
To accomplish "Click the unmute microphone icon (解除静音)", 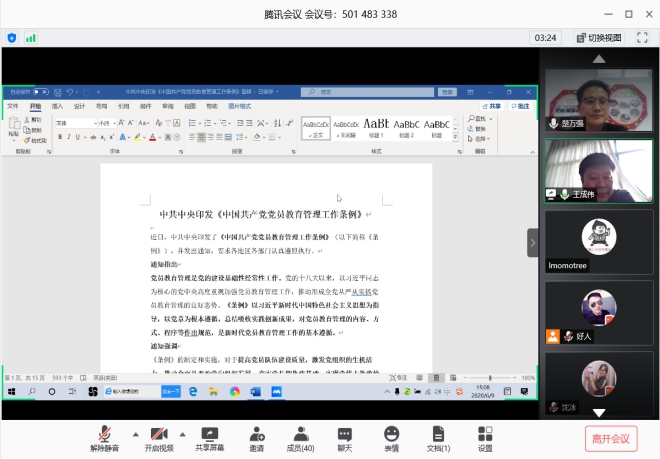I will pos(101,435).
